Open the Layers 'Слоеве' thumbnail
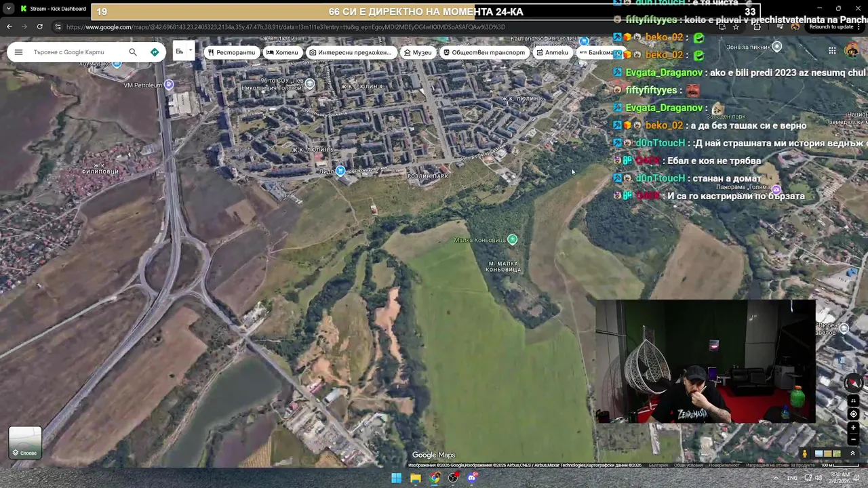 pyautogui.click(x=25, y=443)
